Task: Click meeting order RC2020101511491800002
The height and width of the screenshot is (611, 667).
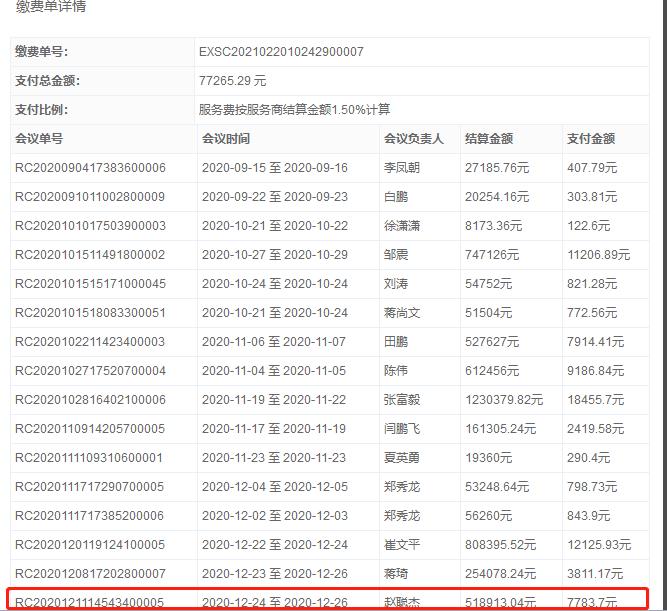Action: [90, 255]
